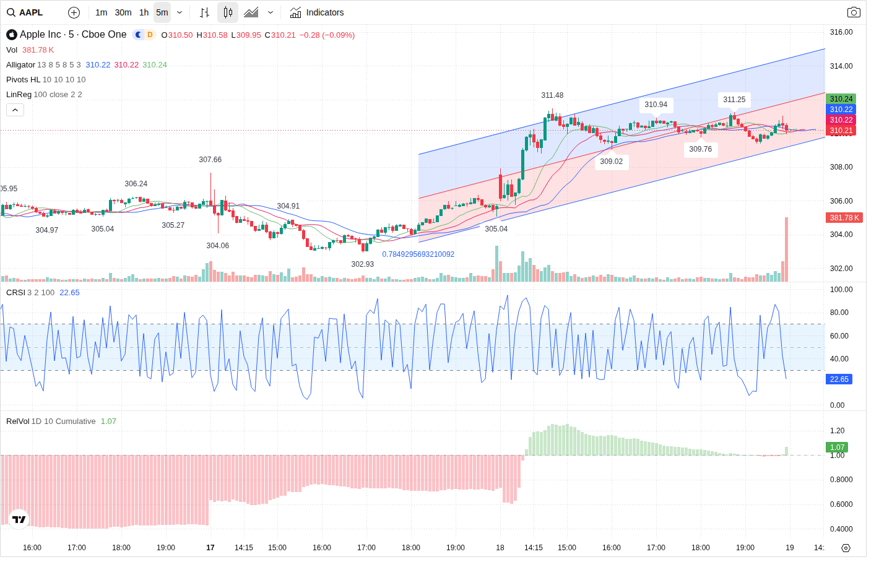Click the −0.28 (−0.09%) change value

click(327, 35)
